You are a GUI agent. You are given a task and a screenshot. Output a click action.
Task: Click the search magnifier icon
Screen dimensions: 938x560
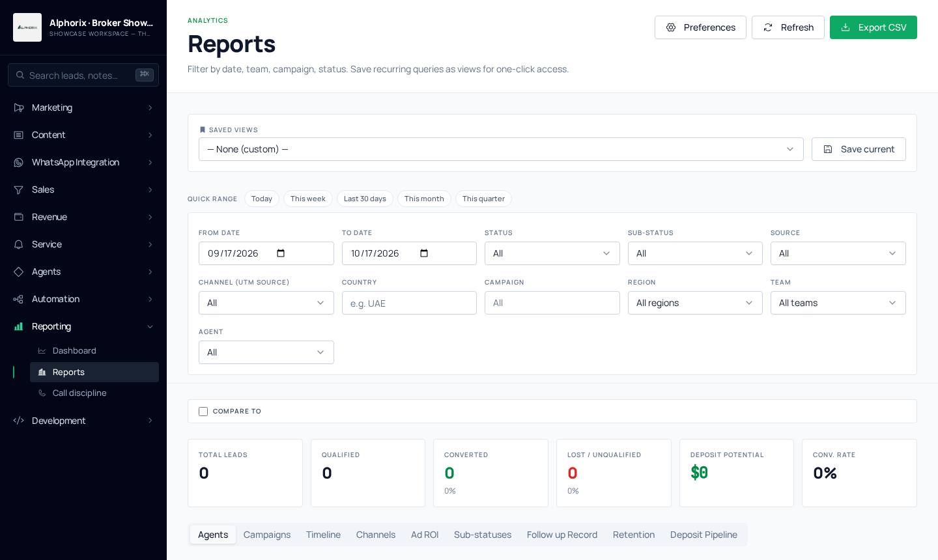click(20, 76)
